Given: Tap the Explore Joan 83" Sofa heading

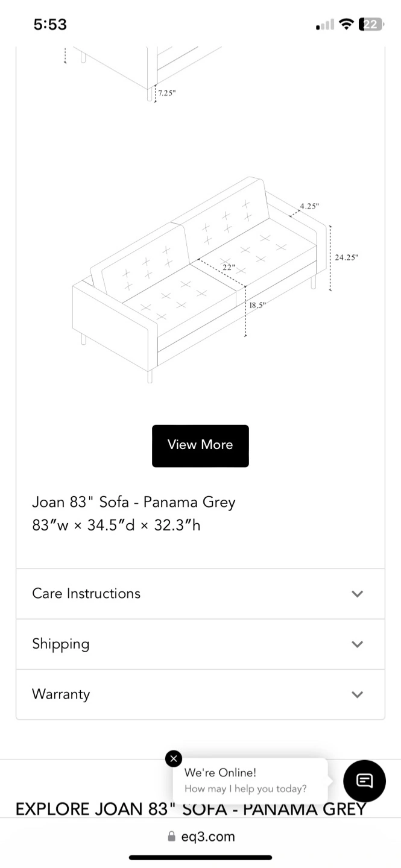Looking at the screenshot, I should pyautogui.click(x=191, y=809).
